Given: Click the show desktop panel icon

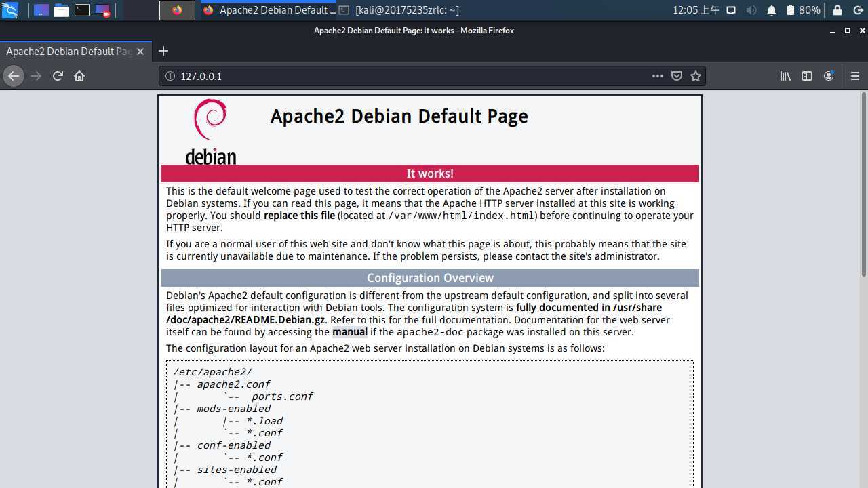Looking at the screenshot, I should pyautogui.click(x=41, y=10).
